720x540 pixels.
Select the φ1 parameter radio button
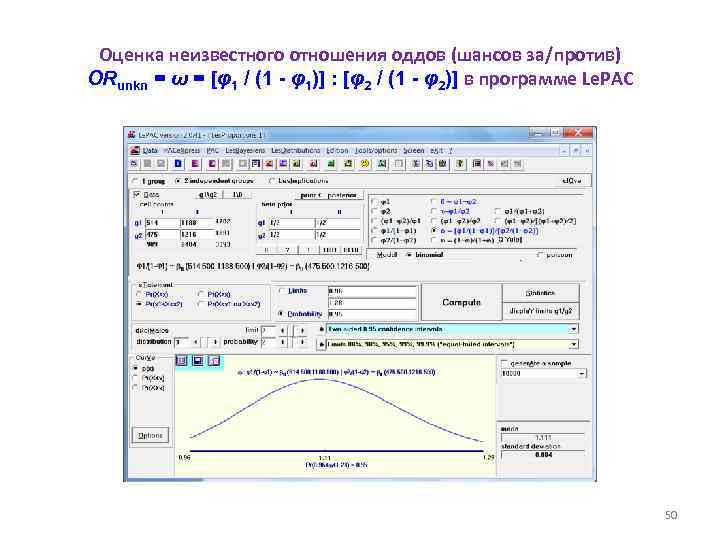pos(375,202)
